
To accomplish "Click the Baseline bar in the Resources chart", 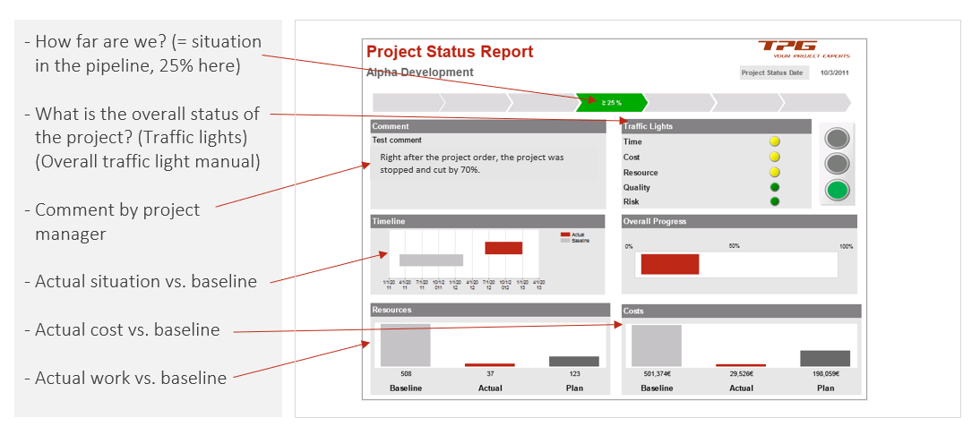I will click(406, 345).
